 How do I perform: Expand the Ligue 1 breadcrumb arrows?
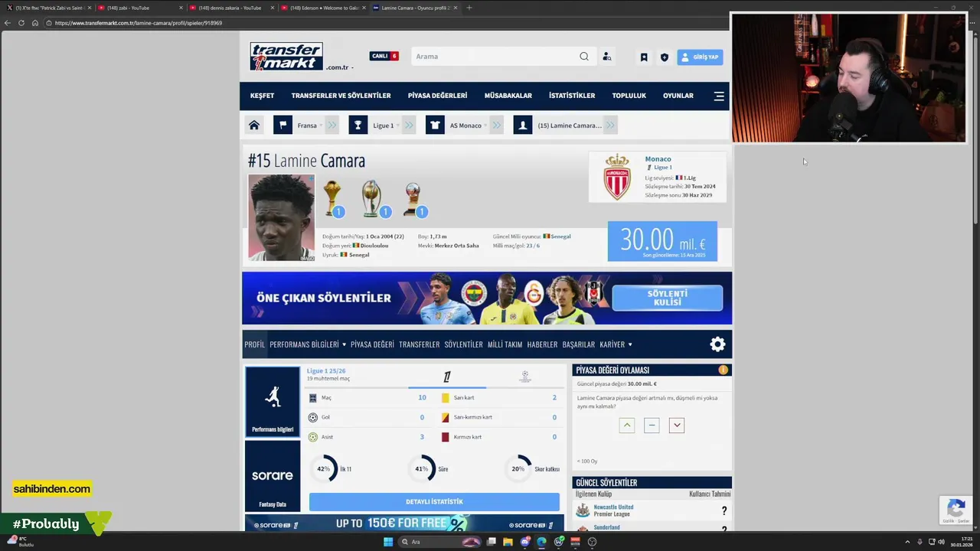tap(409, 126)
